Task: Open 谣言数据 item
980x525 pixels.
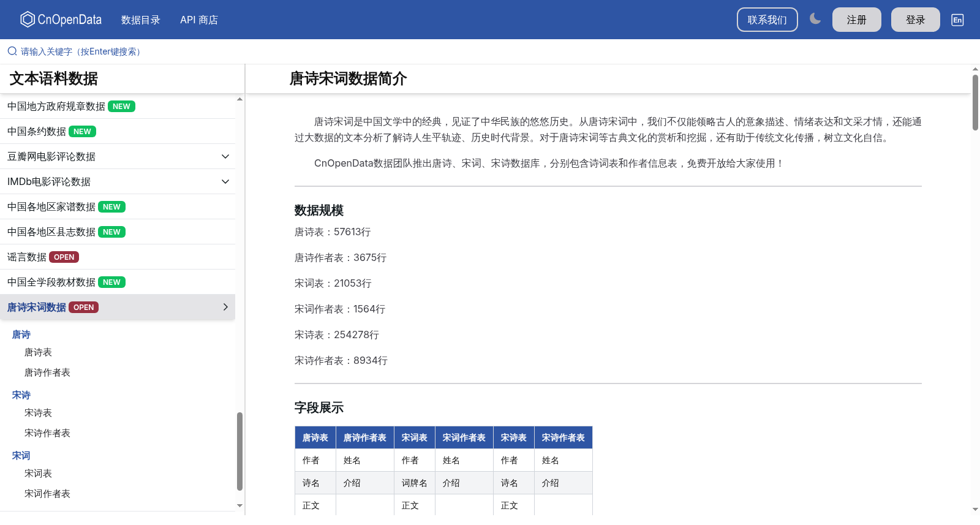Action: pyautogui.click(x=118, y=257)
